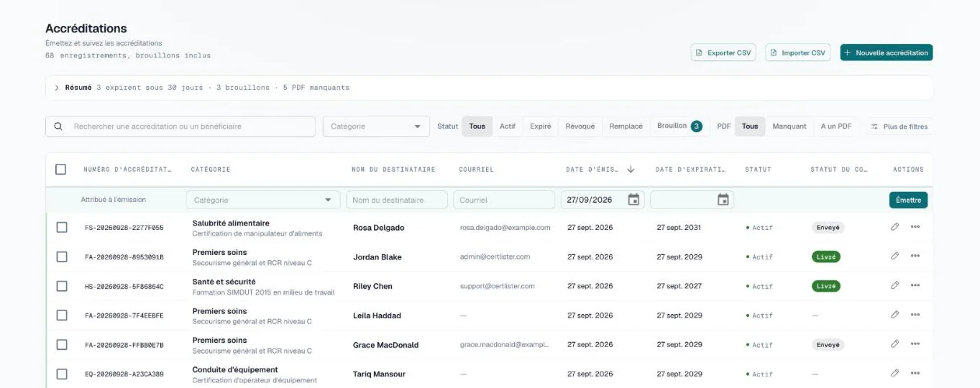Image resolution: width=980 pixels, height=388 pixels.
Task: Sort by Nom du destinataire header
Action: 393,170
